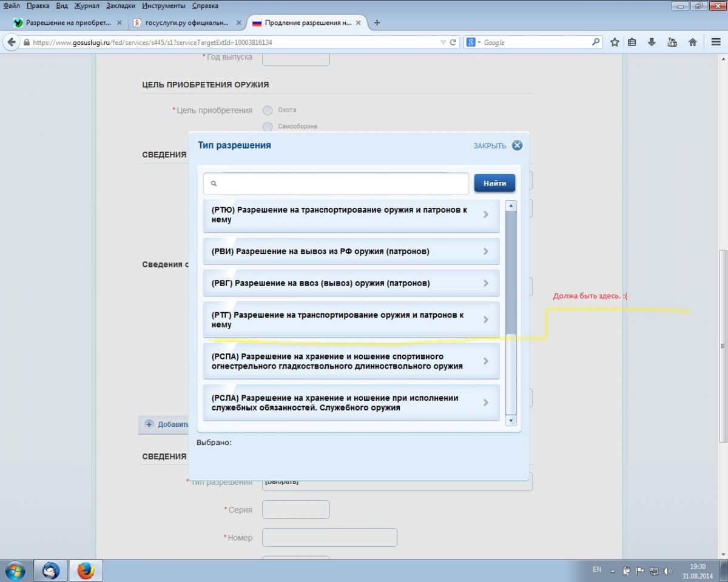Select the Охота radio button

tap(268, 110)
